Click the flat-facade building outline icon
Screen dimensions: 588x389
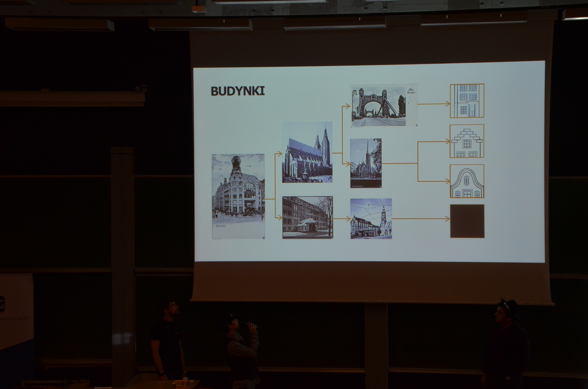[x=467, y=101]
